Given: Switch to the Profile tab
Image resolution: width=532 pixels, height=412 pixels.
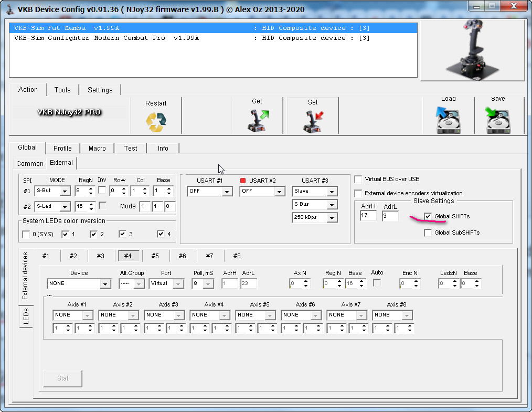Looking at the screenshot, I should click(x=62, y=148).
